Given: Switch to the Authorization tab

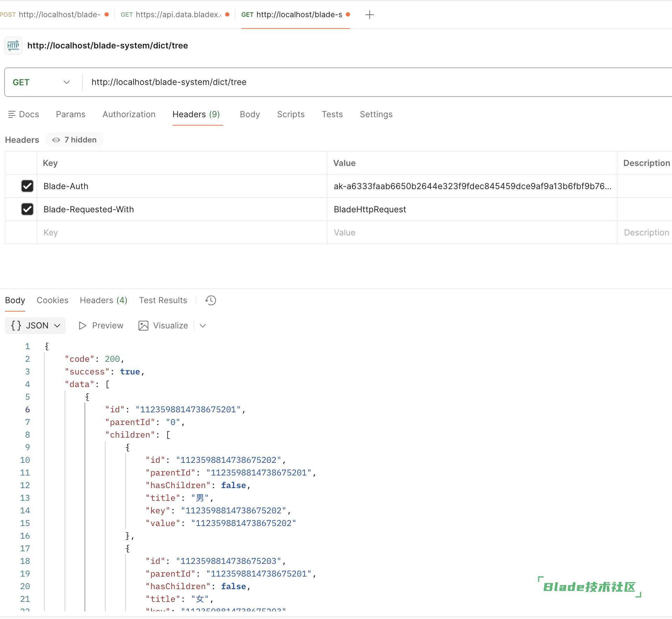Looking at the screenshot, I should 129,114.
